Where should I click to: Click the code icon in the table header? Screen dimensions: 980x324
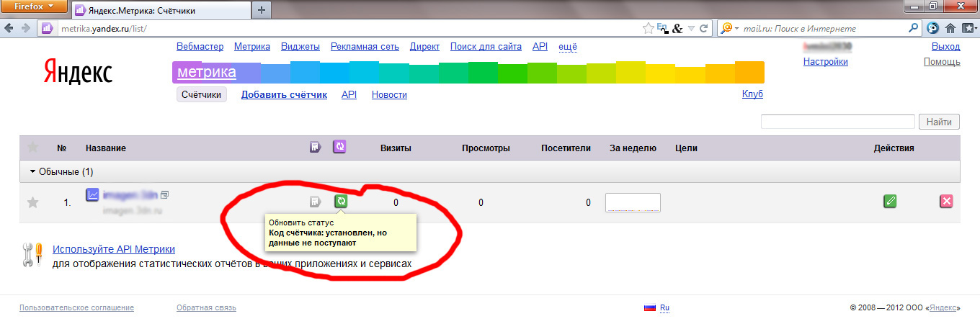point(315,148)
